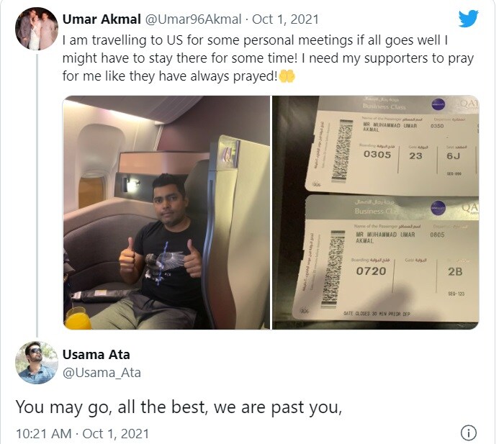This screenshot has height=444, width=504.
Task: Click the Twitter bird logo icon
Action: [468, 19]
